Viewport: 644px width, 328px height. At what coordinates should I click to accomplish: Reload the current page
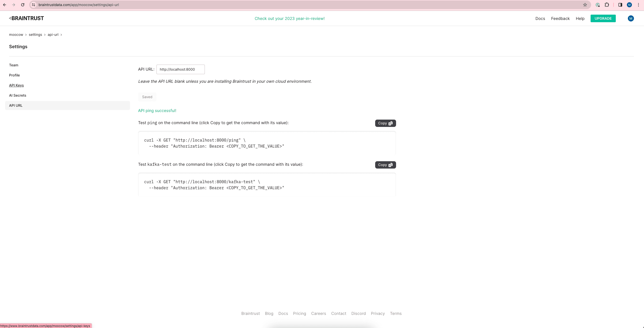coord(23,5)
